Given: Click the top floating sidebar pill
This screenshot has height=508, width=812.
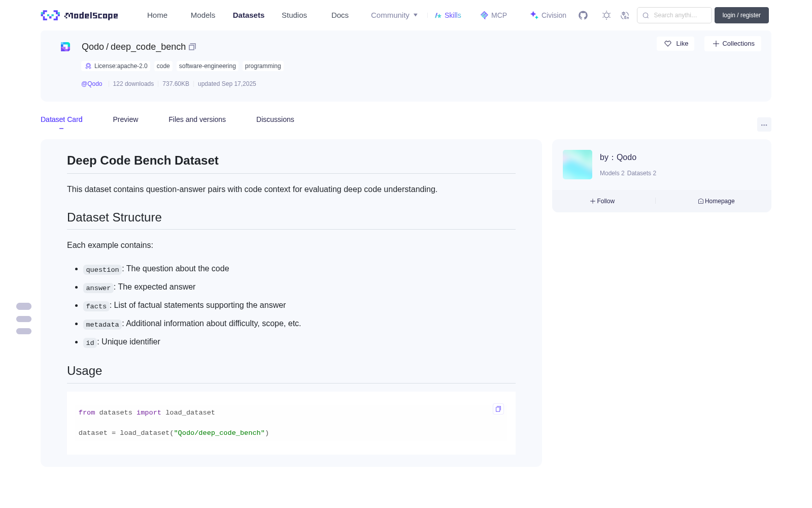Looking at the screenshot, I should point(24,306).
